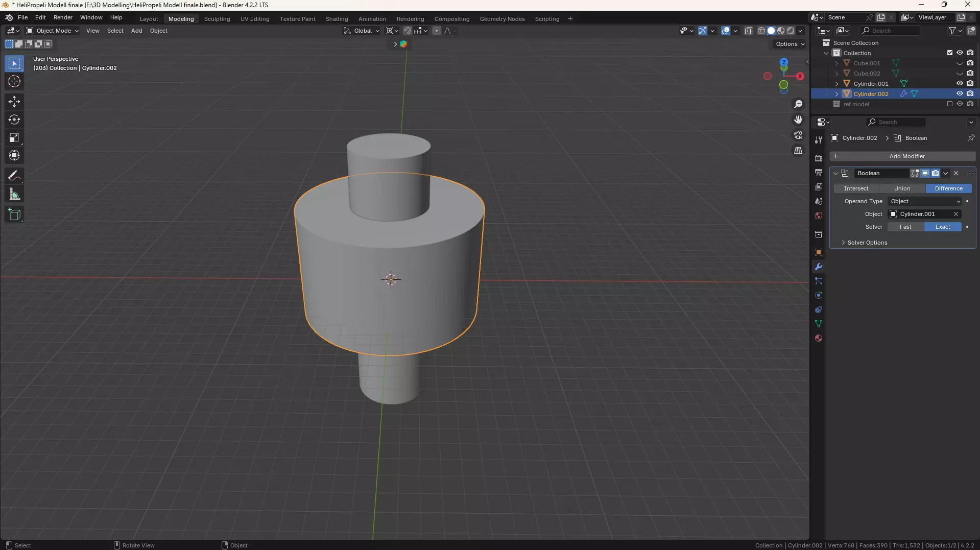Viewport: 980px width, 550px height.
Task: Open the Outliner filter dropdown
Action: 955,31
